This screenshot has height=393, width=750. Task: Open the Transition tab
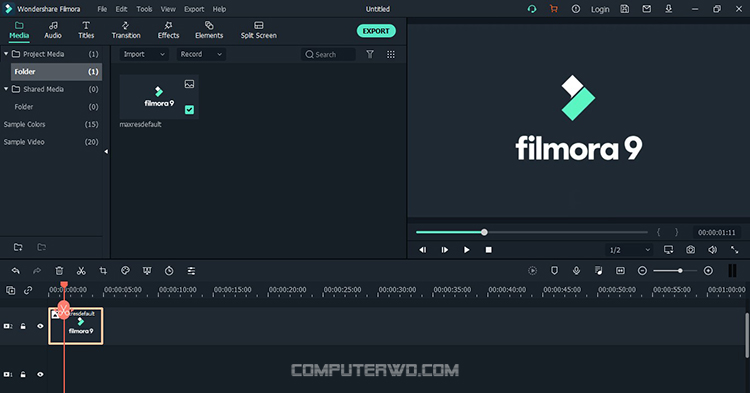[x=126, y=30]
